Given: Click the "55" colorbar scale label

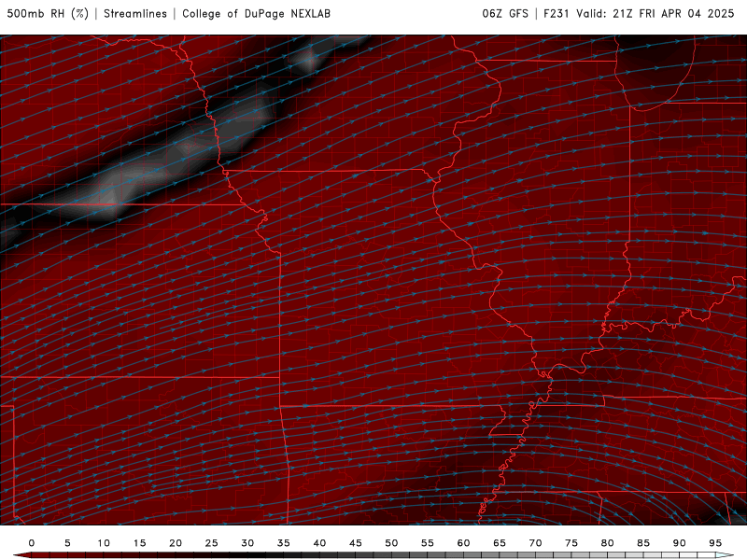Looking at the screenshot, I should pyautogui.click(x=428, y=543).
